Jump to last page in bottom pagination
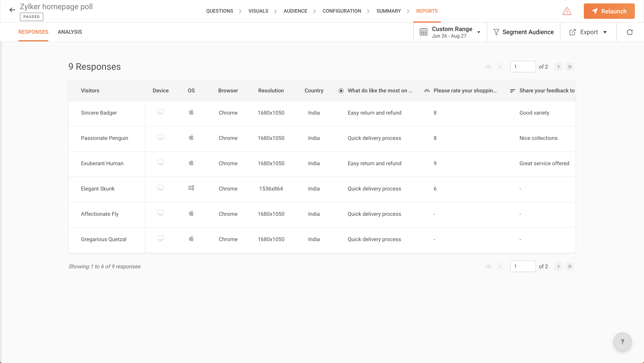Screen dimensions: 644x363 tap(569, 266)
